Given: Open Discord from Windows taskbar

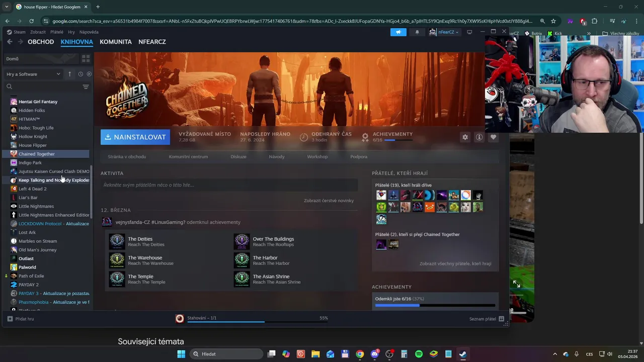Looking at the screenshot, I should (374, 354).
